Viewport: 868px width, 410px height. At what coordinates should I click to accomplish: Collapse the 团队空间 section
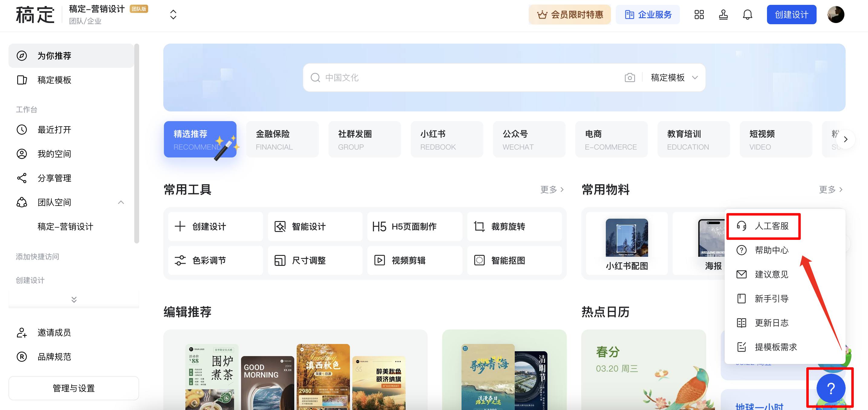click(121, 202)
